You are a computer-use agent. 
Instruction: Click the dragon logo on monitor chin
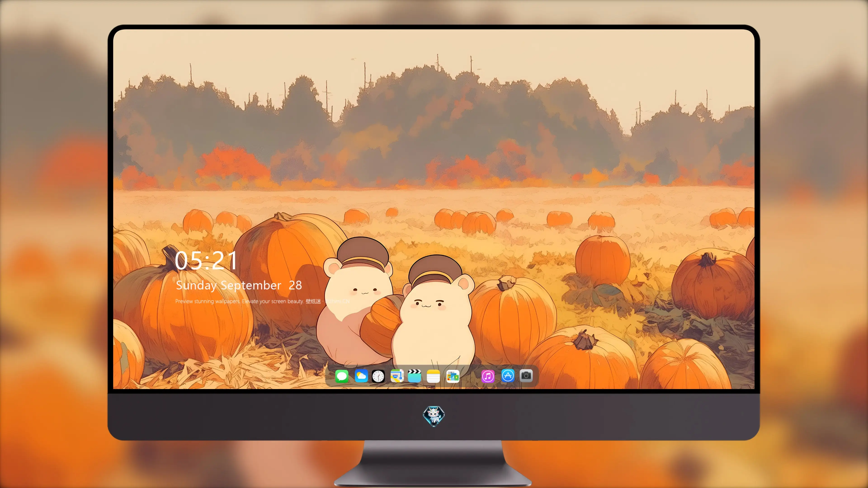tap(434, 416)
